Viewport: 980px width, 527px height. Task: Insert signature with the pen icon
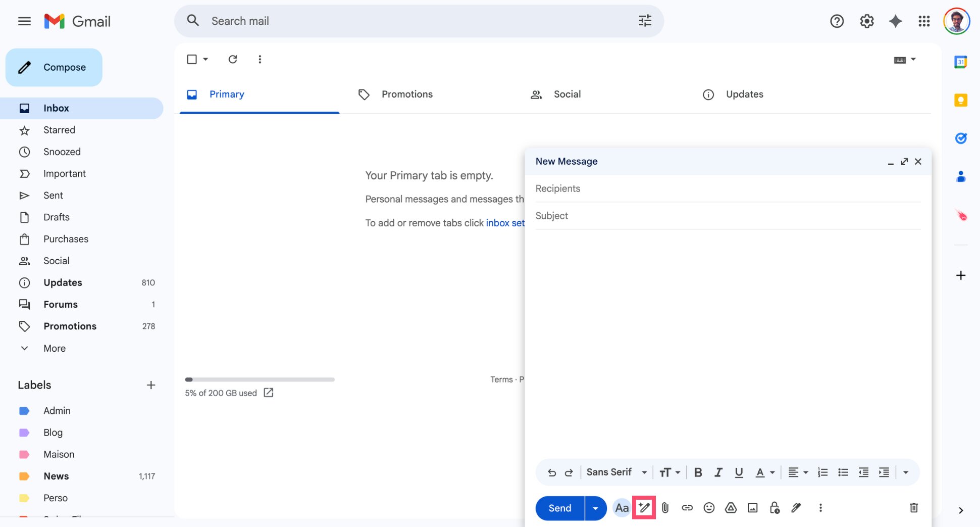click(x=796, y=508)
